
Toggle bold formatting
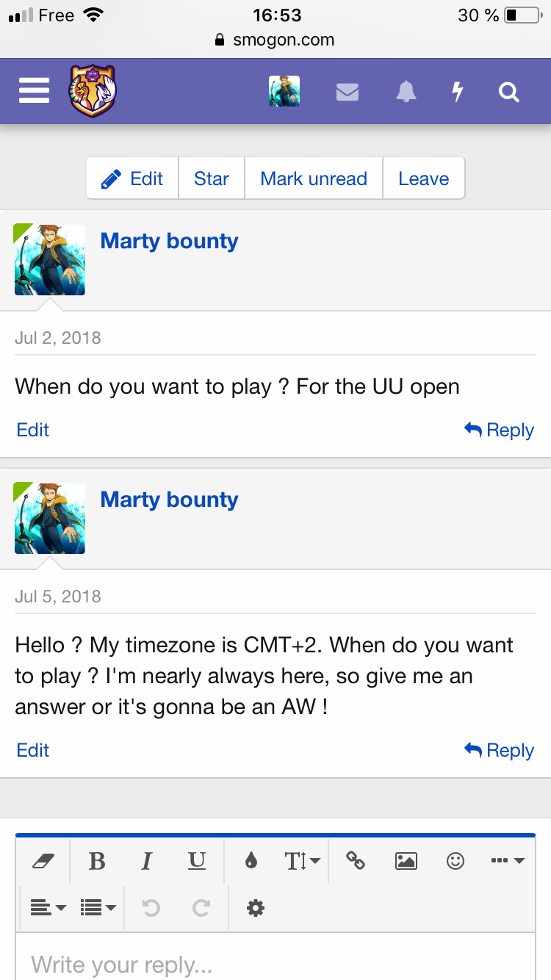point(97,860)
